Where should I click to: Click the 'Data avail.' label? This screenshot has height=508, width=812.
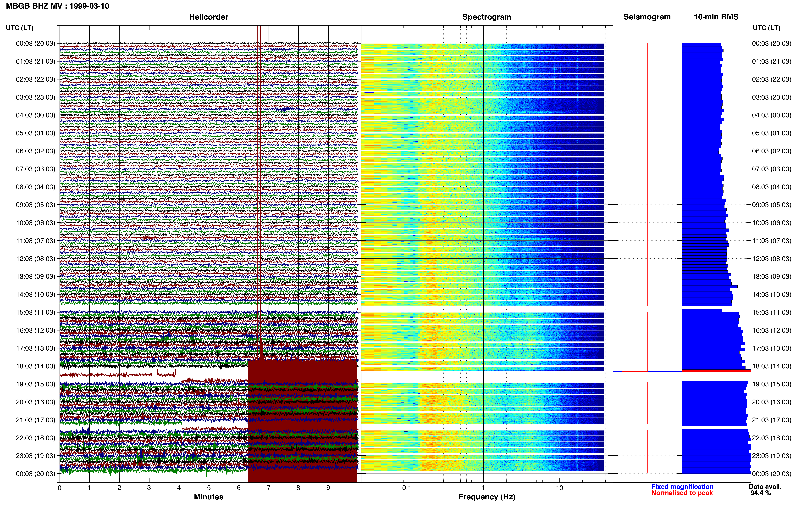point(765,486)
